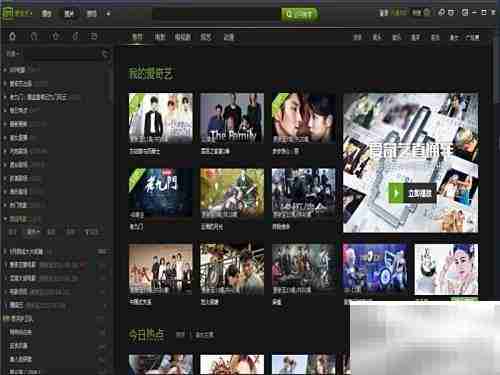Viewport: 500px width, 375px height.
Task: Open the thumbnail of a man in a black tuxedo
Action: 160,118
